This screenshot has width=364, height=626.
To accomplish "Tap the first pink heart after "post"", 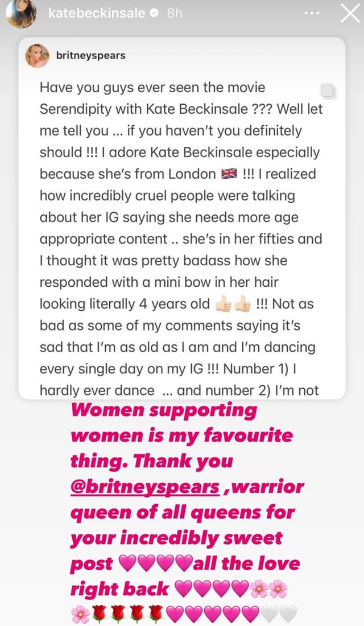I will pos(130,564).
